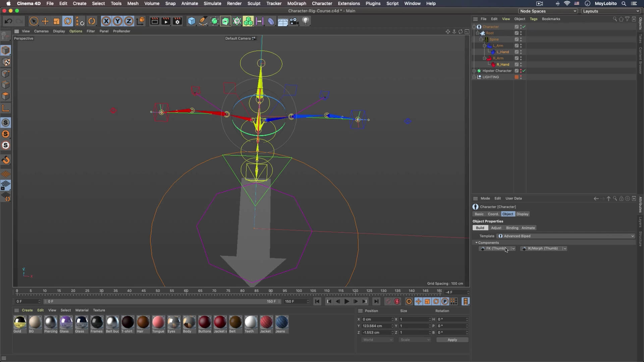Enable keyframe recording with the red record icon
This screenshot has height=362, width=644.
pos(397,301)
